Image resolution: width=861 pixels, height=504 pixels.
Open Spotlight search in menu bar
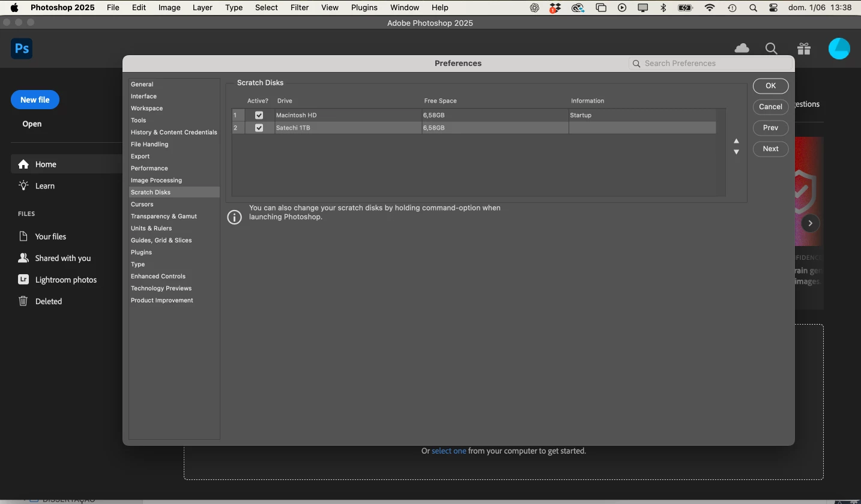(753, 8)
